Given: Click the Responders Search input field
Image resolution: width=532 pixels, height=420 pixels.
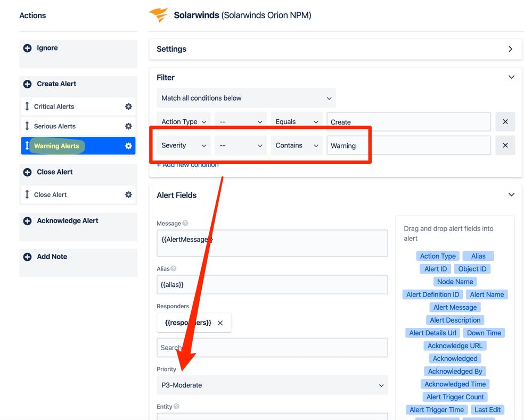Looking at the screenshot, I should point(272,348).
